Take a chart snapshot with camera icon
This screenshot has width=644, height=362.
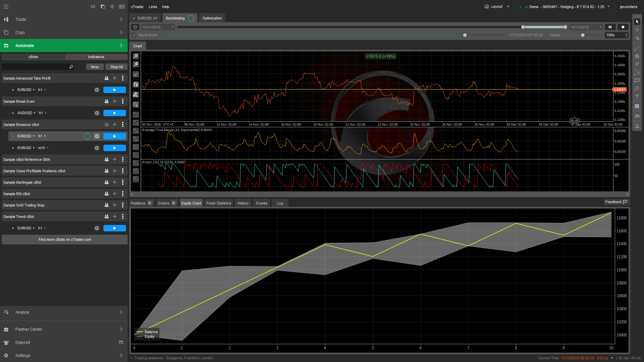(x=637, y=116)
